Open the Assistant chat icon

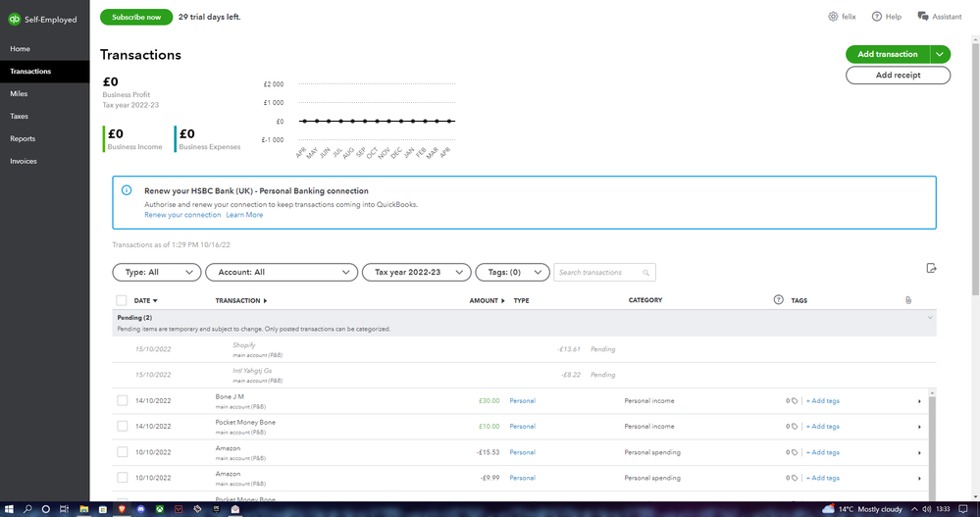tap(922, 17)
